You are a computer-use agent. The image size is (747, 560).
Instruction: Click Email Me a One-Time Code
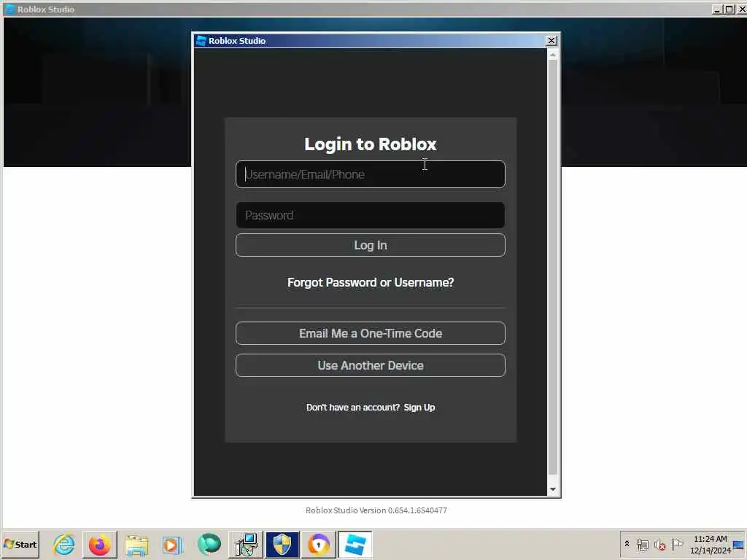point(370,333)
